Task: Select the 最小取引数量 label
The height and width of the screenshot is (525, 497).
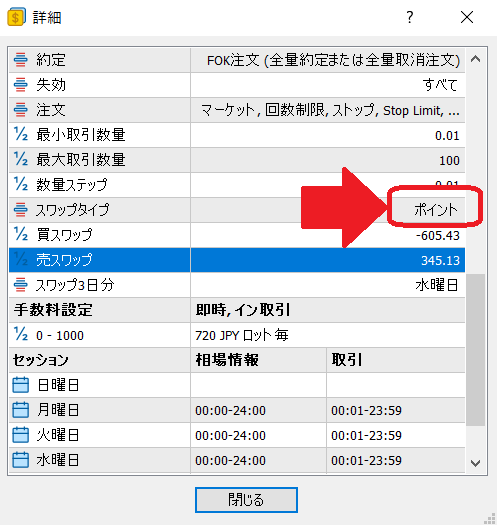Action: (81, 135)
